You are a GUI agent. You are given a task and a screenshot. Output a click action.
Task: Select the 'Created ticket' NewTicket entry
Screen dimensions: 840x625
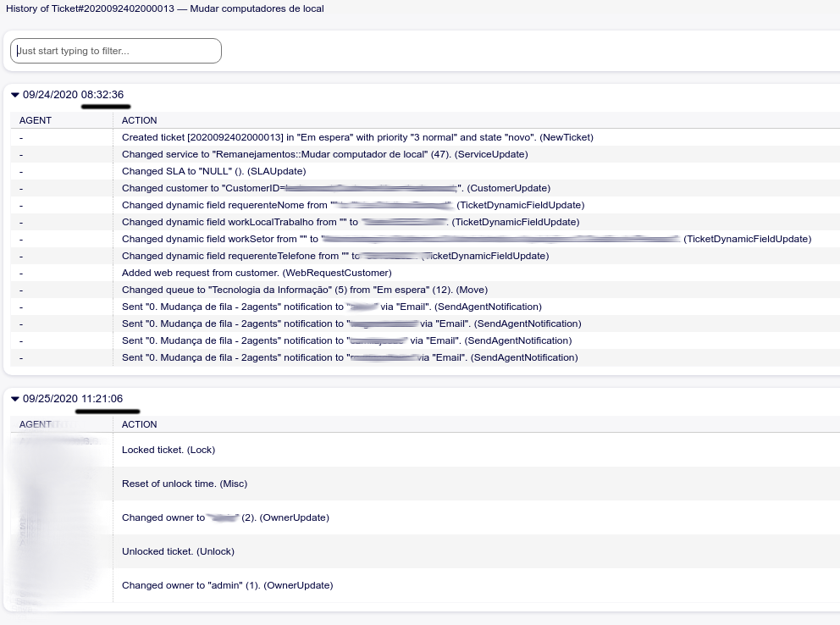[357, 137]
